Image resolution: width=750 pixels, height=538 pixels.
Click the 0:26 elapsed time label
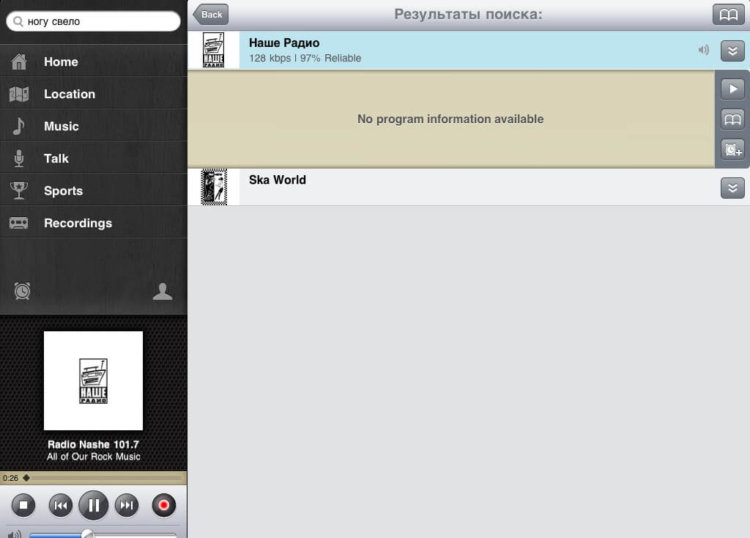(10, 478)
